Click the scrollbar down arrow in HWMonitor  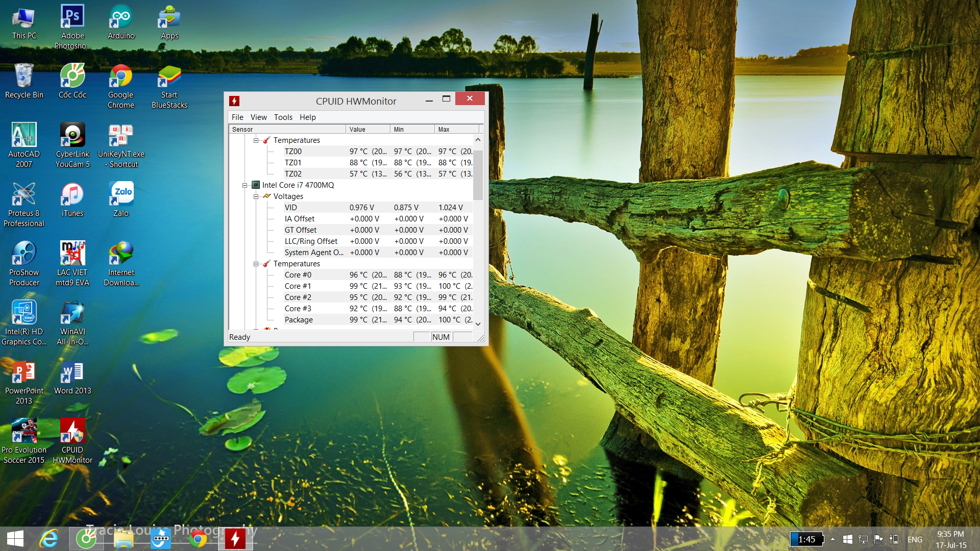click(x=478, y=324)
